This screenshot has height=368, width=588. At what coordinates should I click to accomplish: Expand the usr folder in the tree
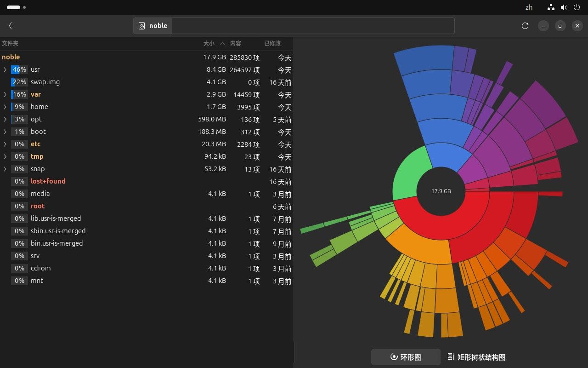point(5,70)
